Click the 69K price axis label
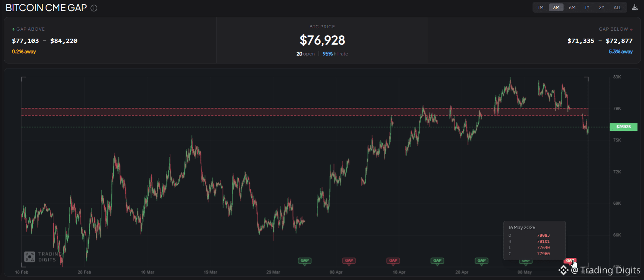The width and height of the screenshot is (644, 280). pyautogui.click(x=617, y=203)
